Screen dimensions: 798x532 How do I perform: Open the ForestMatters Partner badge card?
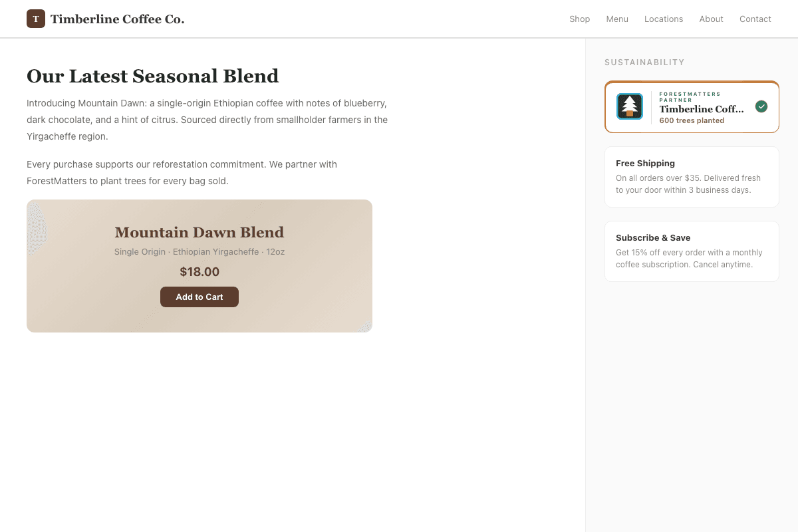pyautogui.click(x=692, y=106)
